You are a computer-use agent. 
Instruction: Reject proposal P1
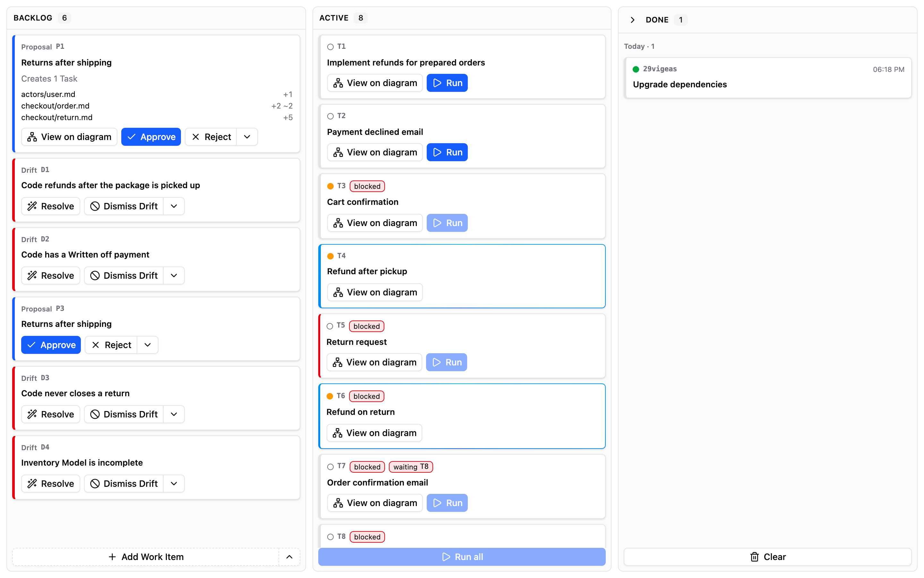(x=211, y=137)
